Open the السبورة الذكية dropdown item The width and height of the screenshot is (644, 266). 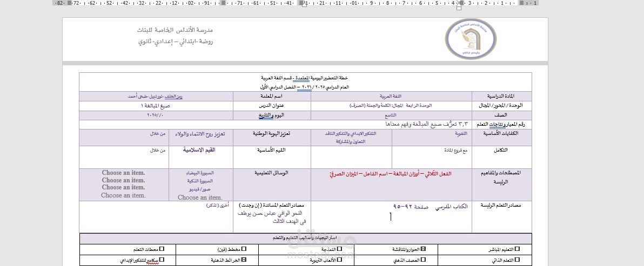click(x=200, y=181)
